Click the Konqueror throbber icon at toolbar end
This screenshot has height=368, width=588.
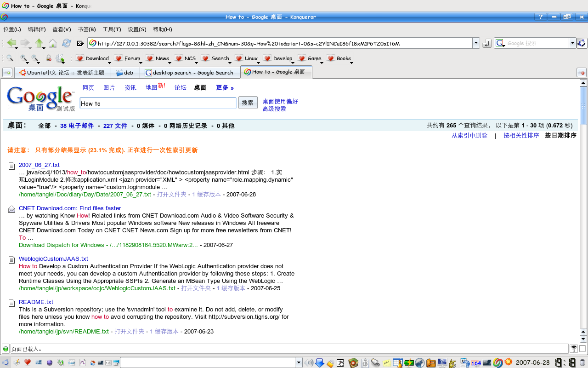pyautogui.click(x=582, y=43)
